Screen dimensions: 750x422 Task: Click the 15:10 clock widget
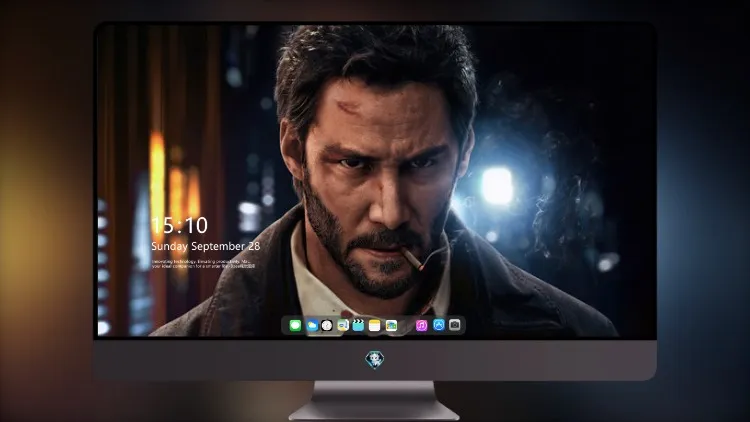[179, 225]
